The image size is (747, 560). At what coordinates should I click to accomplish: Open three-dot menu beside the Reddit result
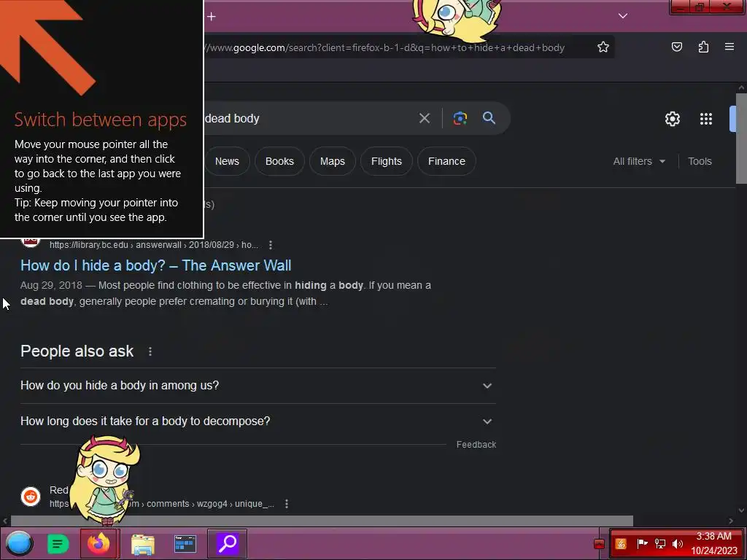[286, 504]
